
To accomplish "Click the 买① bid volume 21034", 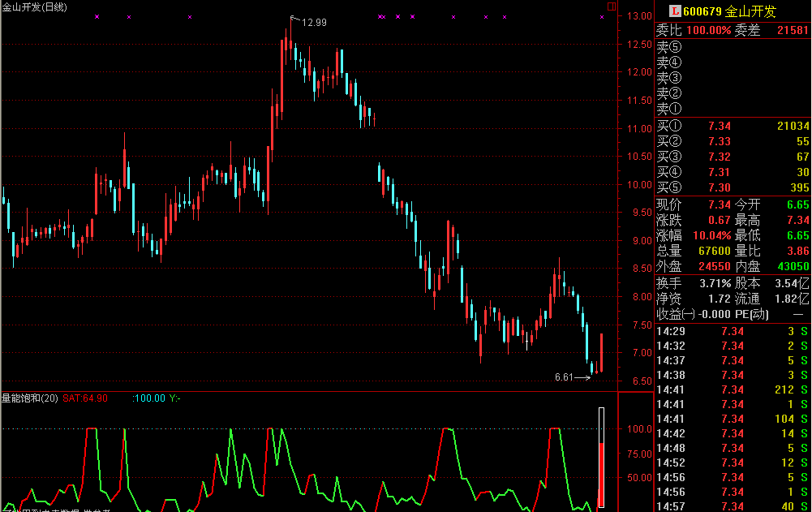I will point(793,126).
